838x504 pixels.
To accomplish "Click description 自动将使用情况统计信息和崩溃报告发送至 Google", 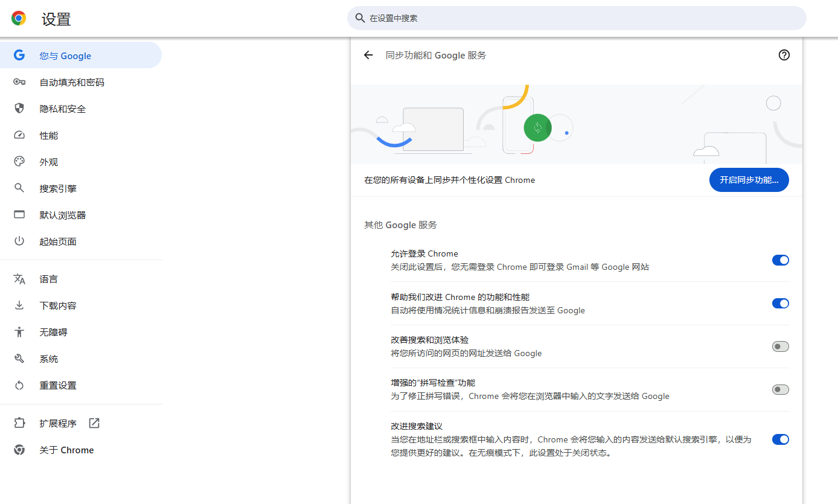I will [x=488, y=310].
